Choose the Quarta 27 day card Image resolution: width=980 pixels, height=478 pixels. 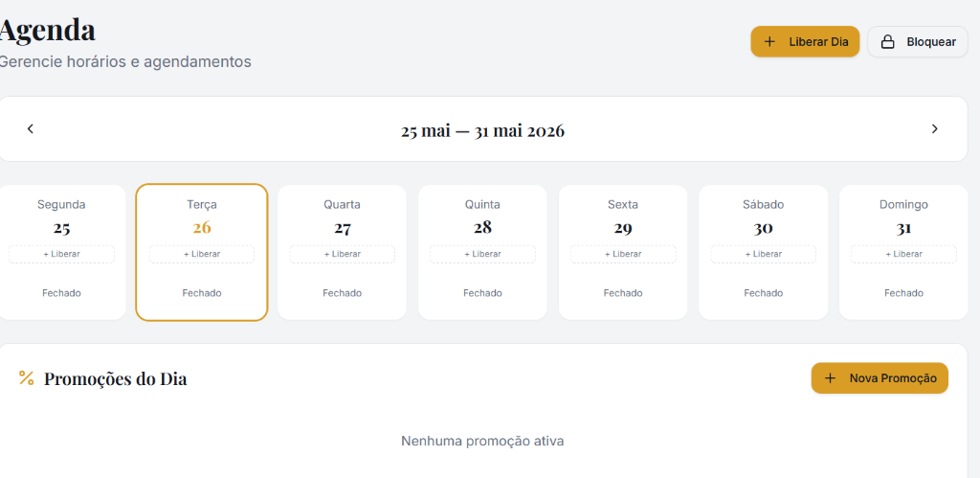pyautogui.click(x=342, y=252)
